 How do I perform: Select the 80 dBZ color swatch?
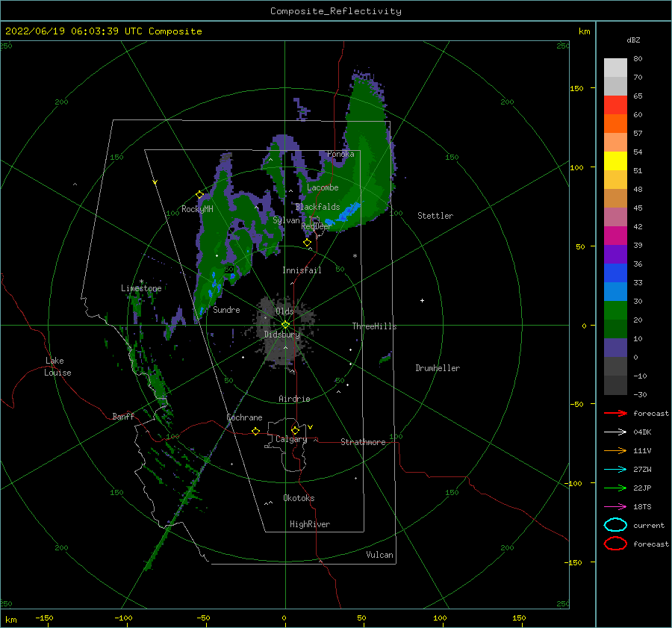coord(615,67)
